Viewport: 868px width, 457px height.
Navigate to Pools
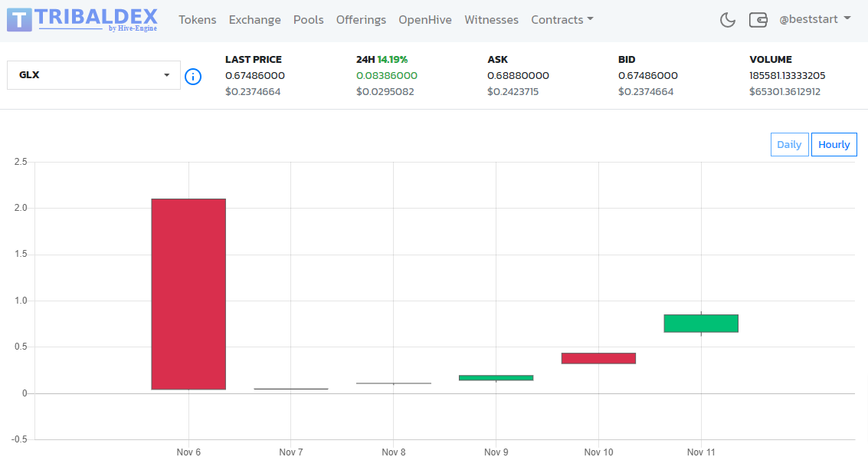coord(308,19)
